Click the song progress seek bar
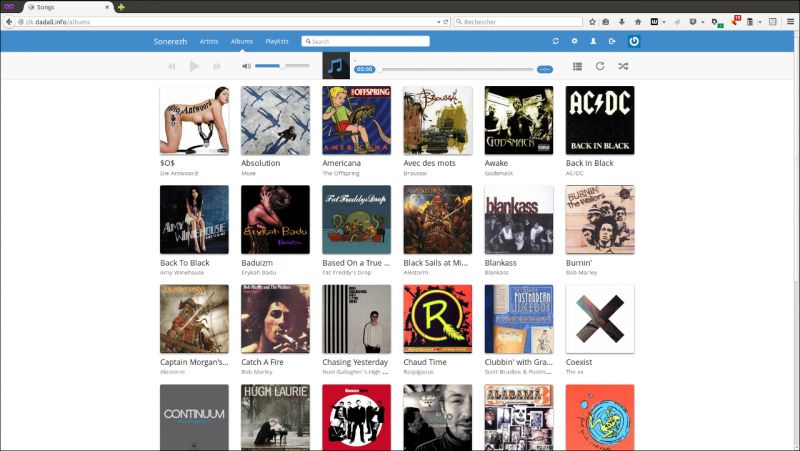Image resolution: width=800 pixels, height=451 pixels. coord(456,69)
